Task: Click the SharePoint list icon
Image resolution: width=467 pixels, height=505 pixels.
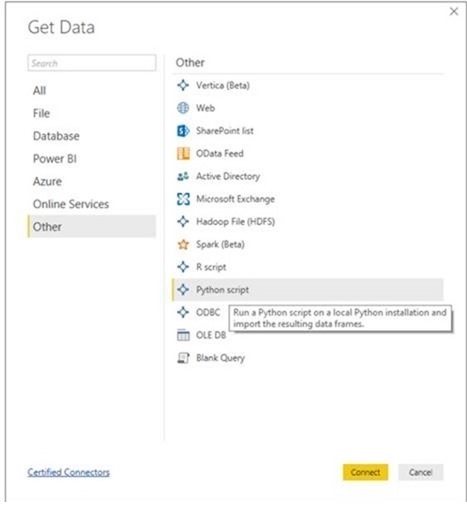Action: tap(183, 131)
